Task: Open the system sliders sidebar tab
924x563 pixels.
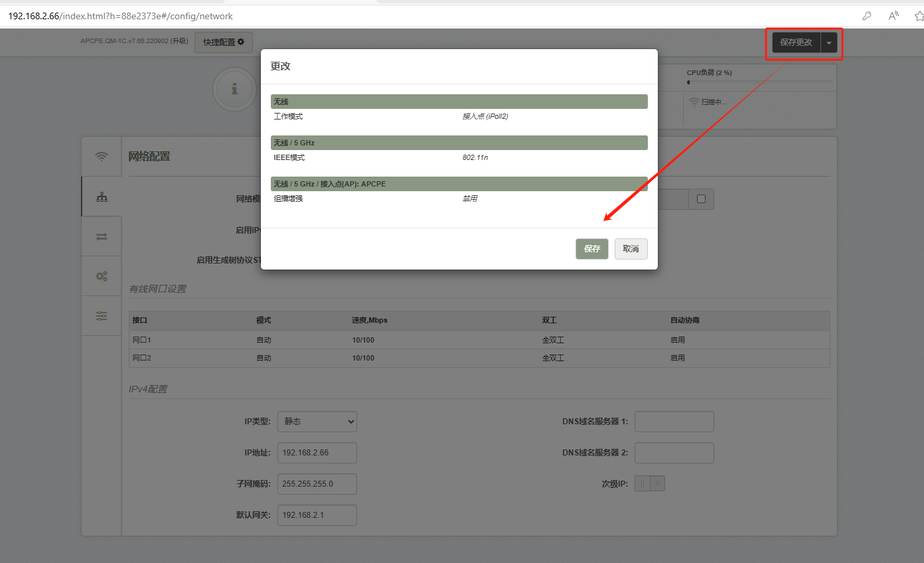Action: [x=102, y=316]
